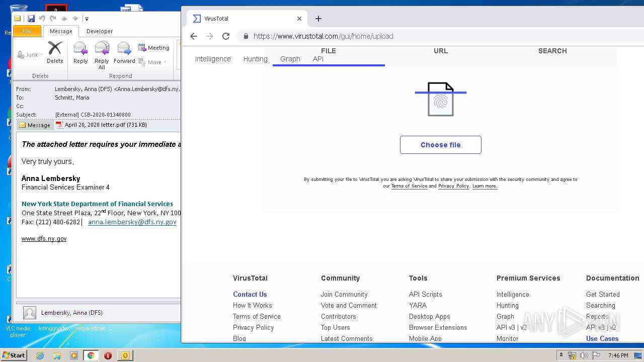The image size is (644, 362).
Task: Open the Contact Us footer link
Action: click(x=250, y=294)
